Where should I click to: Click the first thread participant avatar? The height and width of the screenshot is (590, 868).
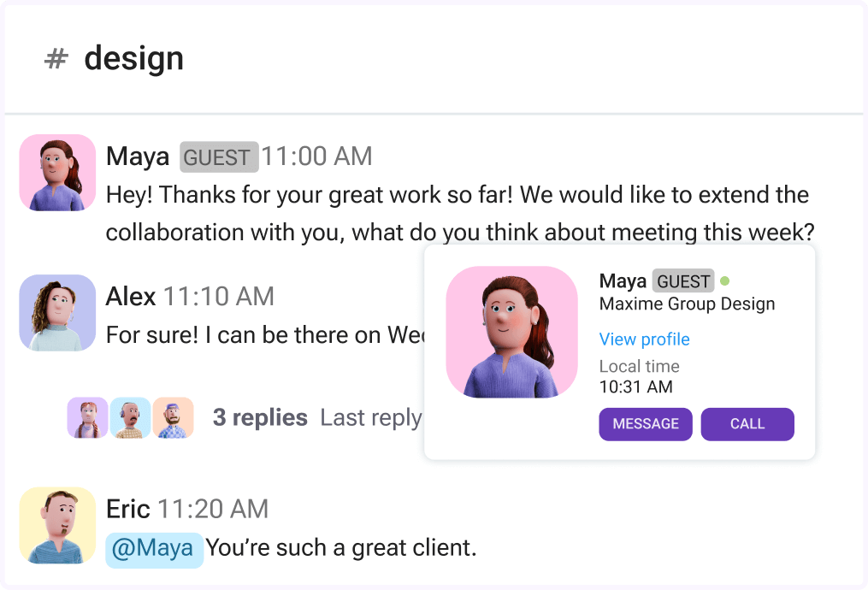(86, 417)
